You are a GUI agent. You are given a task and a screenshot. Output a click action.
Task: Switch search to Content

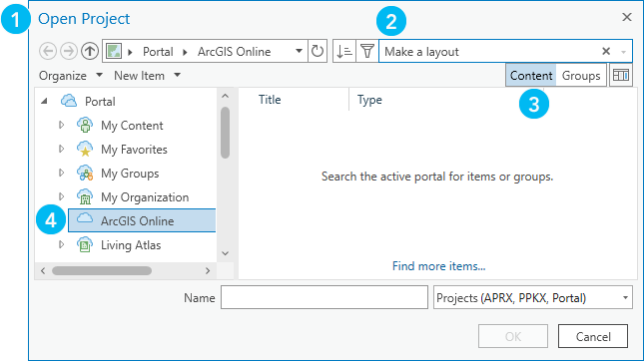tap(531, 76)
